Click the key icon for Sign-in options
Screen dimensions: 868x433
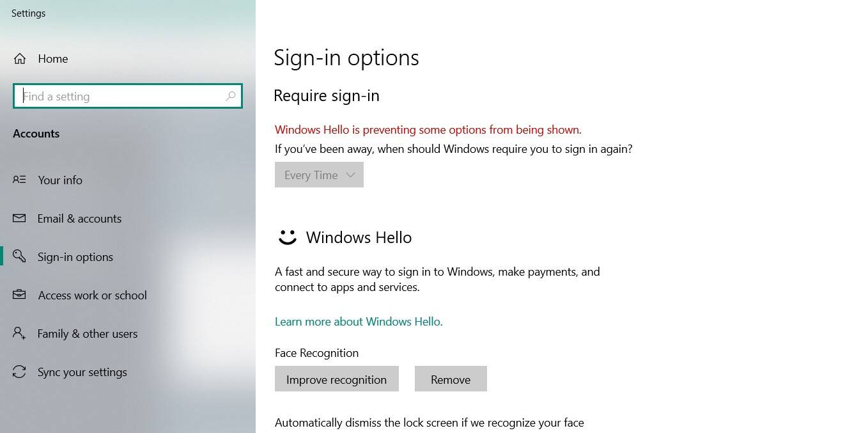(19, 256)
